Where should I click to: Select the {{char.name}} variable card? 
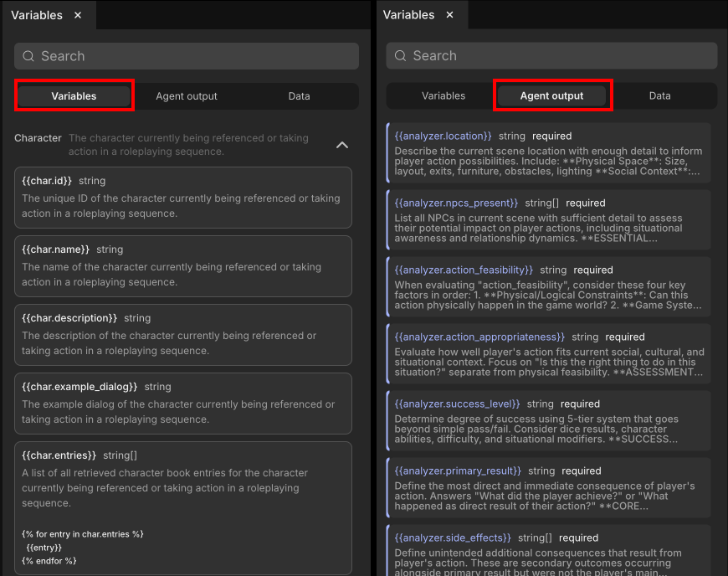tap(182, 266)
